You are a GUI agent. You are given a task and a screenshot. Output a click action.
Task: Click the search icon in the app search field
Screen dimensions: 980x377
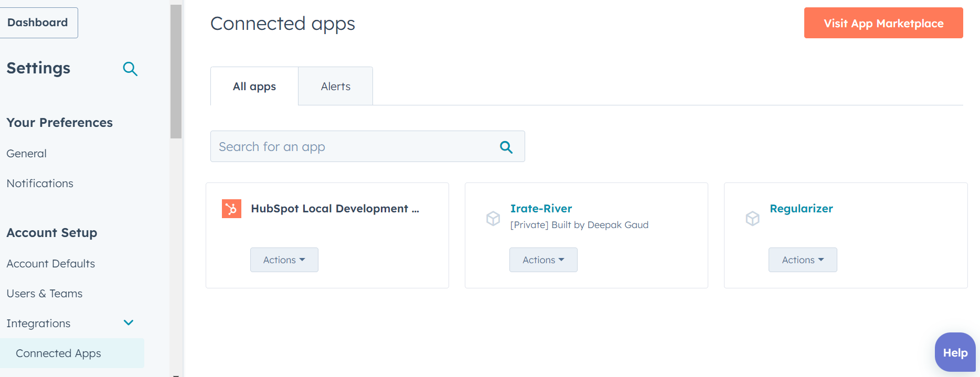coord(506,147)
